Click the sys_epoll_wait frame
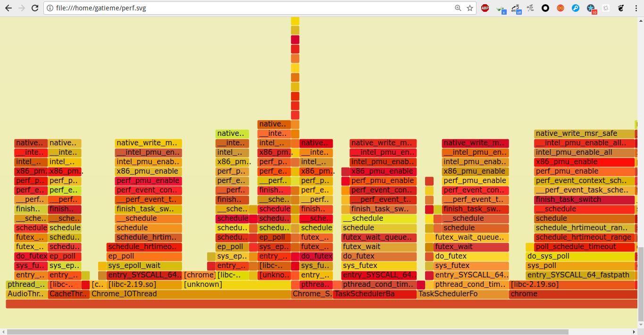Image resolution: width=644 pixels, height=335 pixels. pyautogui.click(x=140, y=266)
